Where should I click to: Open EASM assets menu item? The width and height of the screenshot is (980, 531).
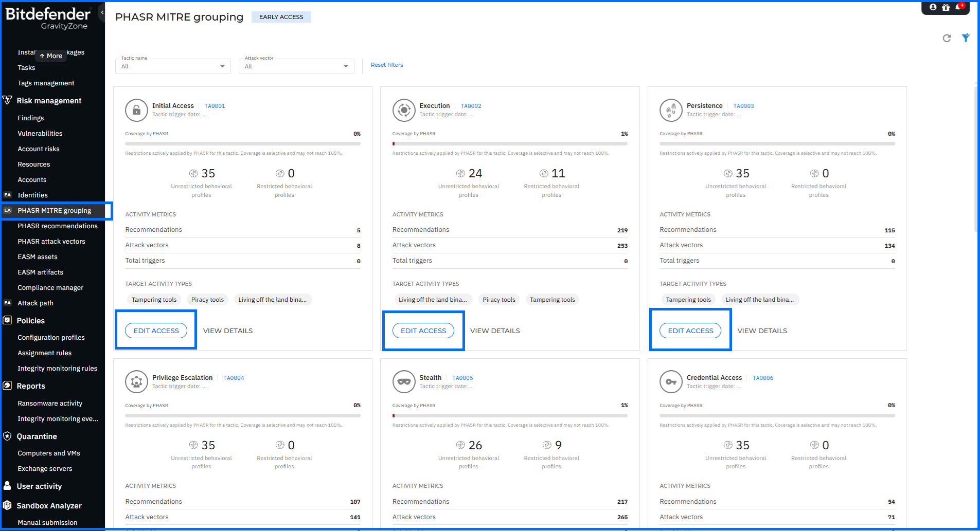[x=38, y=257]
